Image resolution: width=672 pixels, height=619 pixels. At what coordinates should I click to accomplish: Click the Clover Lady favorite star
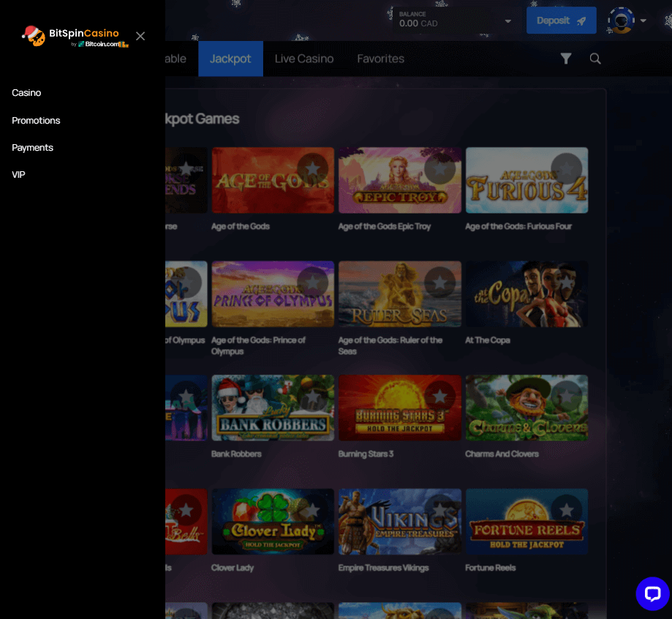click(x=313, y=510)
